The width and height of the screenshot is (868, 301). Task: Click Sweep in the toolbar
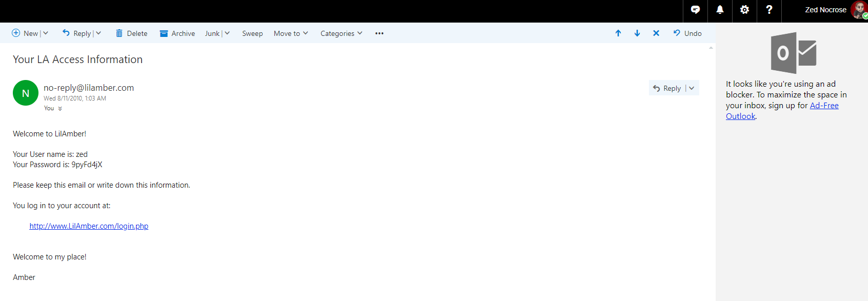[252, 33]
